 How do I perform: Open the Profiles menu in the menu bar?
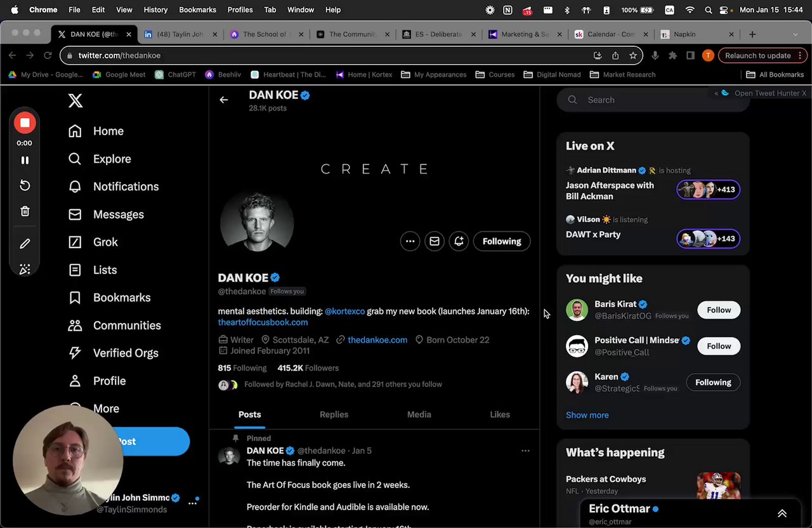pos(240,10)
